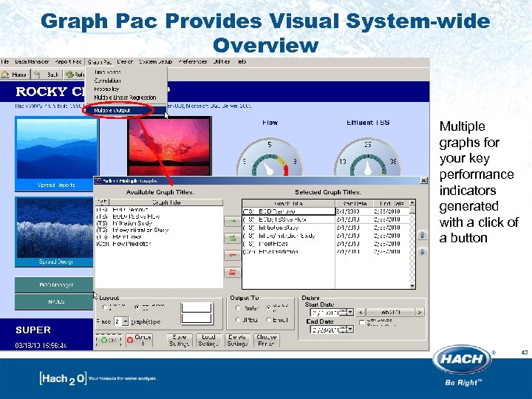Remove all graphs with the red double-arrow icon

click(233, 272)
